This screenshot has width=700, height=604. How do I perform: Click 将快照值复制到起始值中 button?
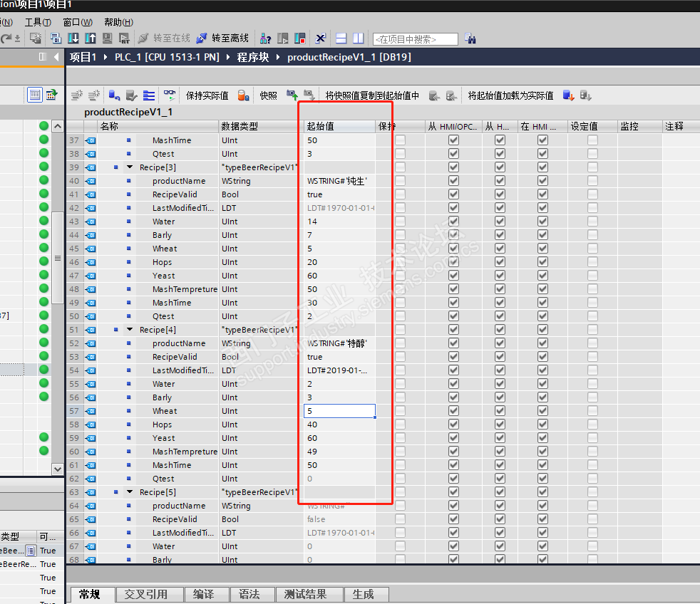[x=372, y=95]
